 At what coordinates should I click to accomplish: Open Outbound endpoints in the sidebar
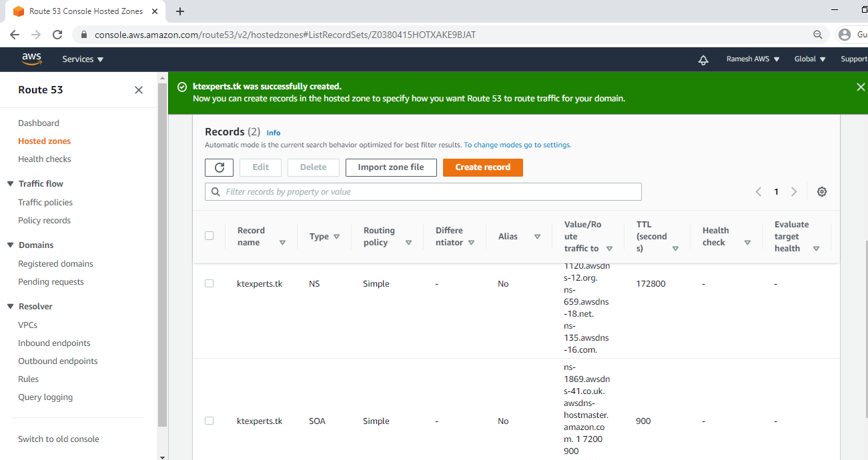(x=58, y=361)
